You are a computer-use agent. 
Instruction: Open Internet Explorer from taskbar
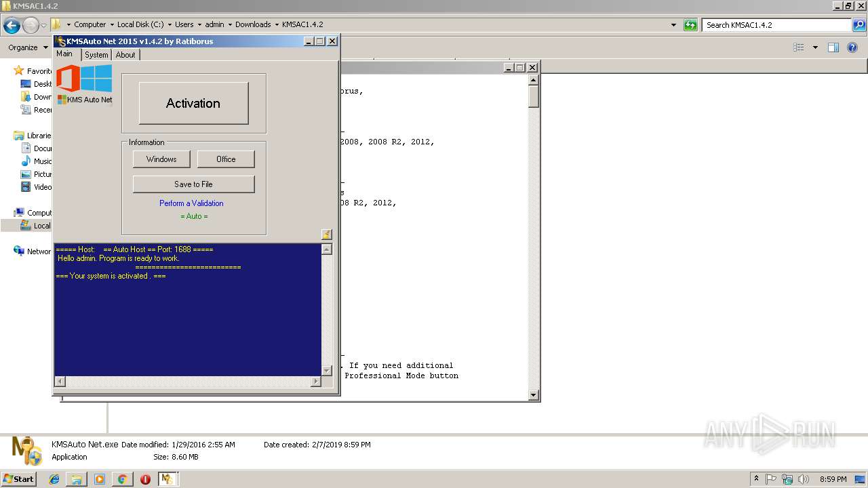[54, 479]
